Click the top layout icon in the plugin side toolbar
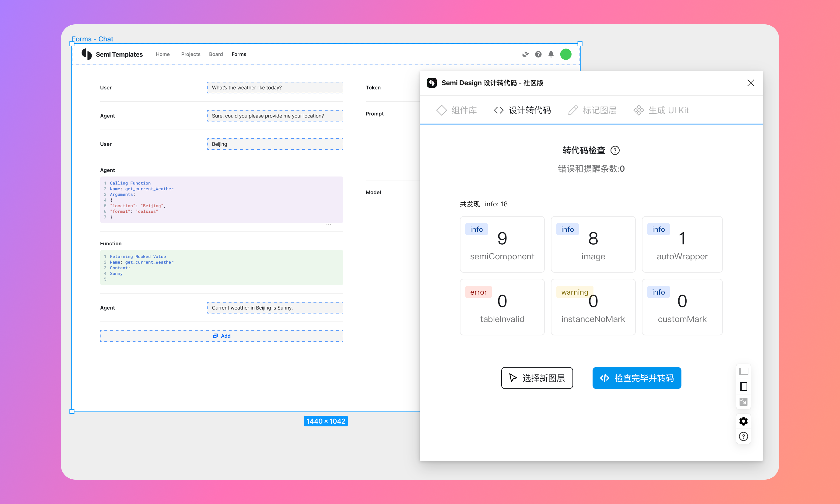 (743, 371)
